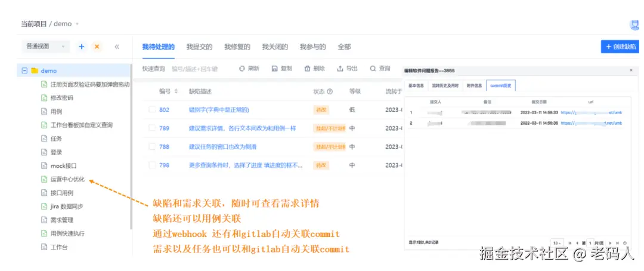This screenshot has height=271, width=644.
Task: Select 用例快速执行 tree item
Action: [x=67, y=233]
